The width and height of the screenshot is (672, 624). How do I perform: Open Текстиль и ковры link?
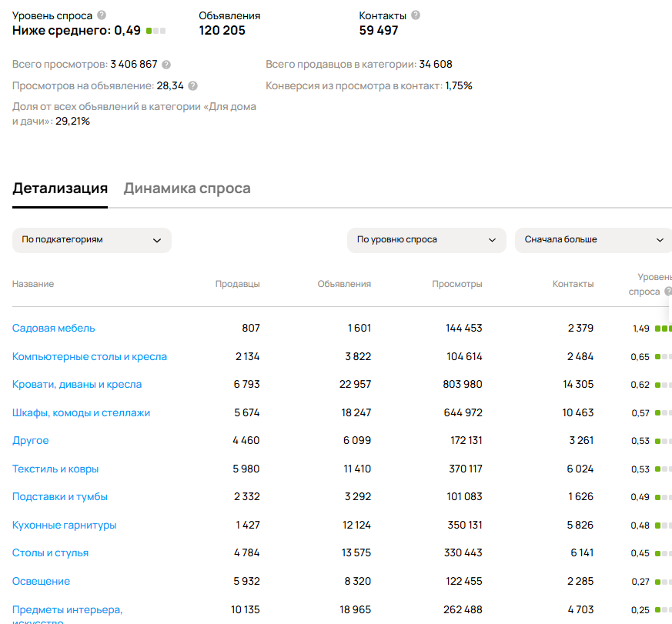[55, 469]
